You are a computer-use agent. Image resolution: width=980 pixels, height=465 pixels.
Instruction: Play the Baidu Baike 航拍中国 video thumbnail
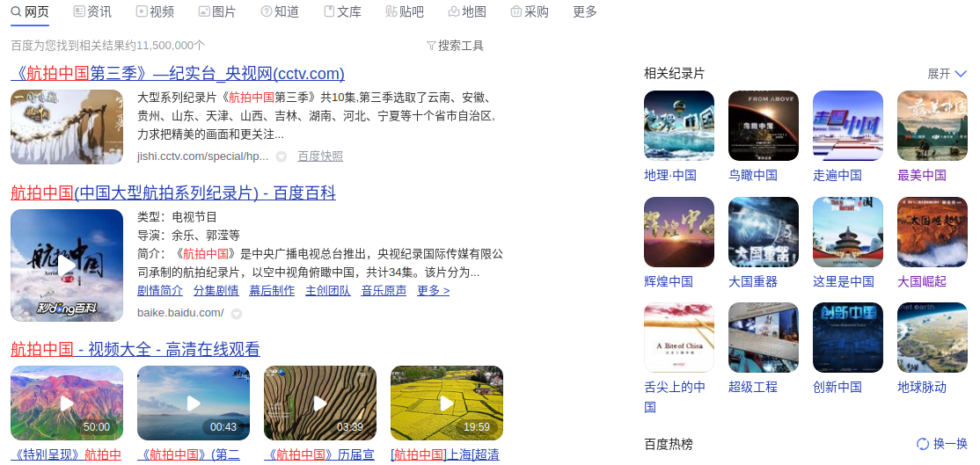(67, 265)
